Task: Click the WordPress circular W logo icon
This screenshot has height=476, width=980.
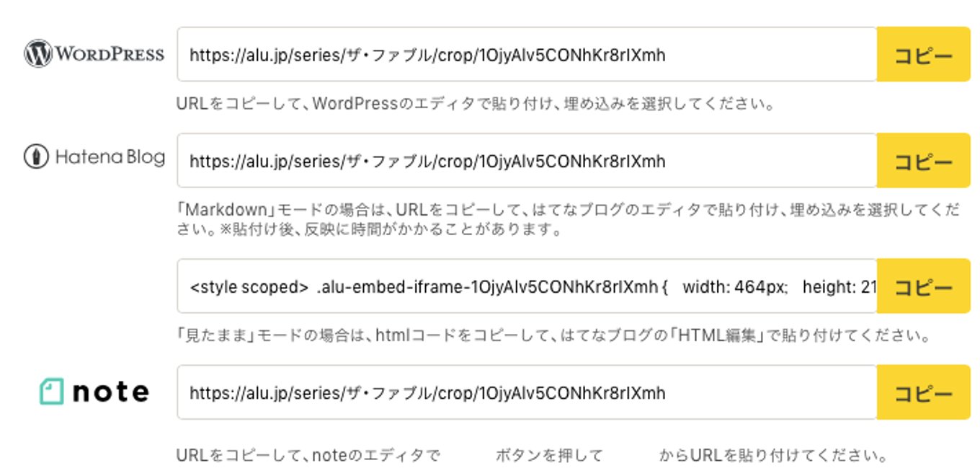Action: point(38,54)
